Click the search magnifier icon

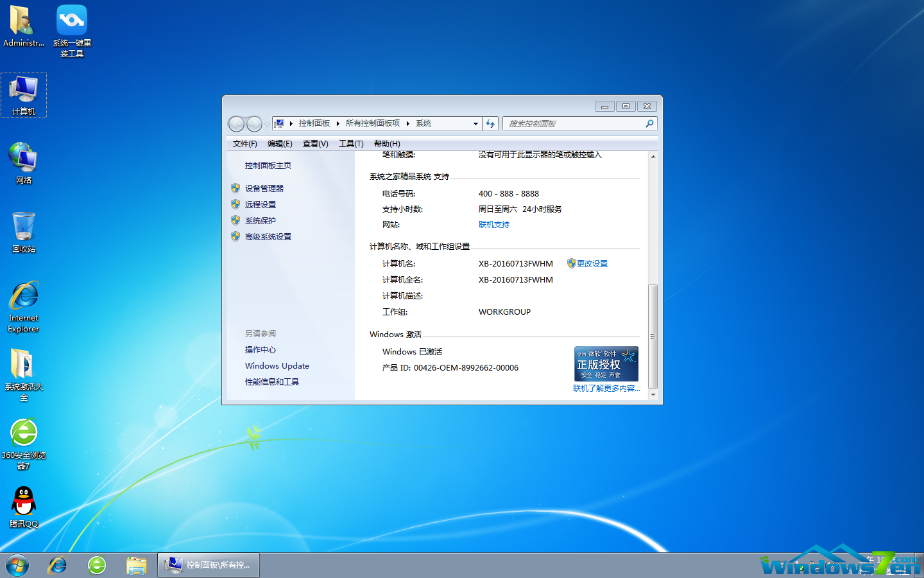tap(649, 123)
